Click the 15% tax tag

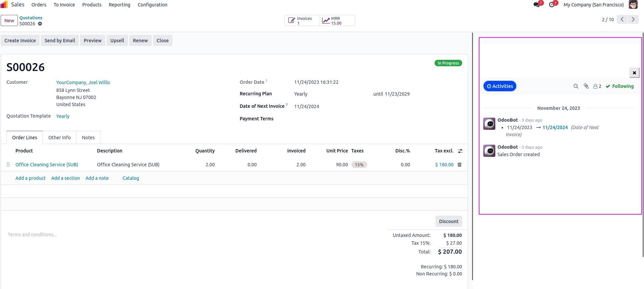359,165
